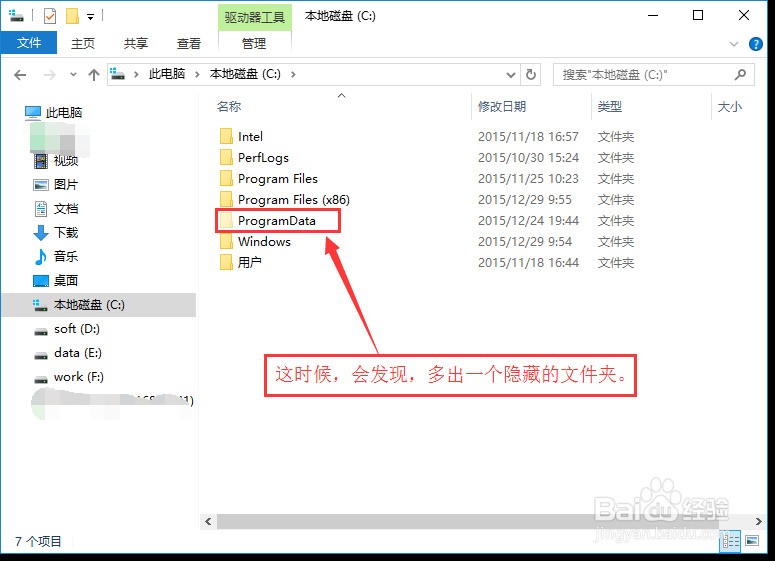
Task: Open 桌面 in the navigation pane
Action: click(x=56, y=281)
